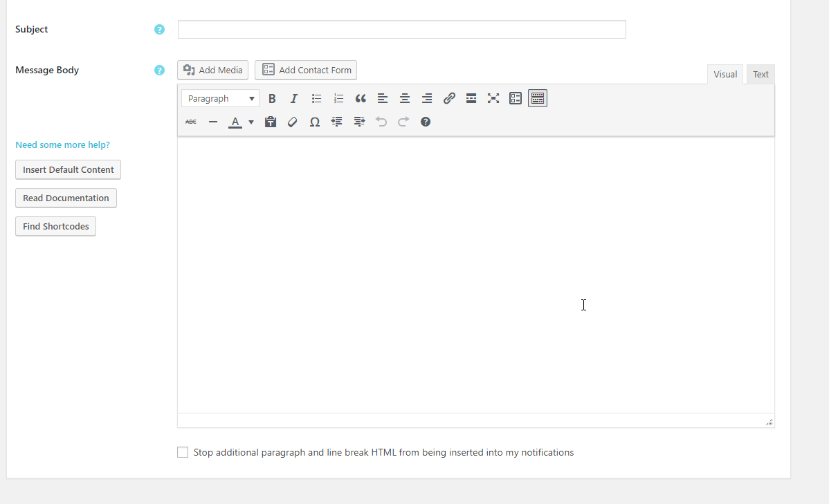Screen dimensions: 829x504
Task: Click the Insert Default Content button
Action: pos(68,169)
